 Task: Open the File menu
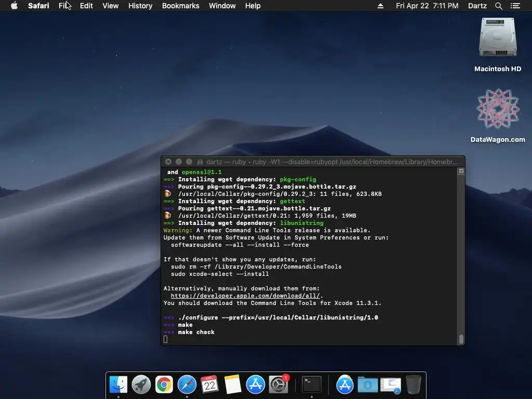pyautogui.click(x=64, y=6)
